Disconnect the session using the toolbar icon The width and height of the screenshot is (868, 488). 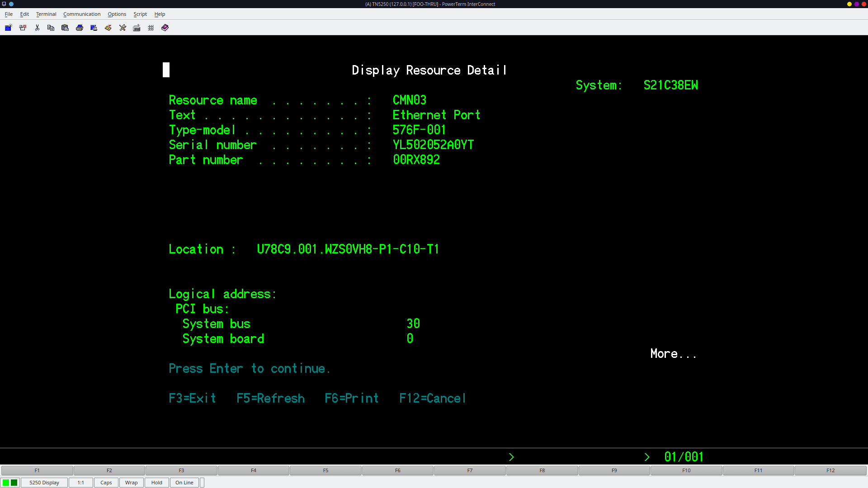pyautogui.click(x=23, y=28)
